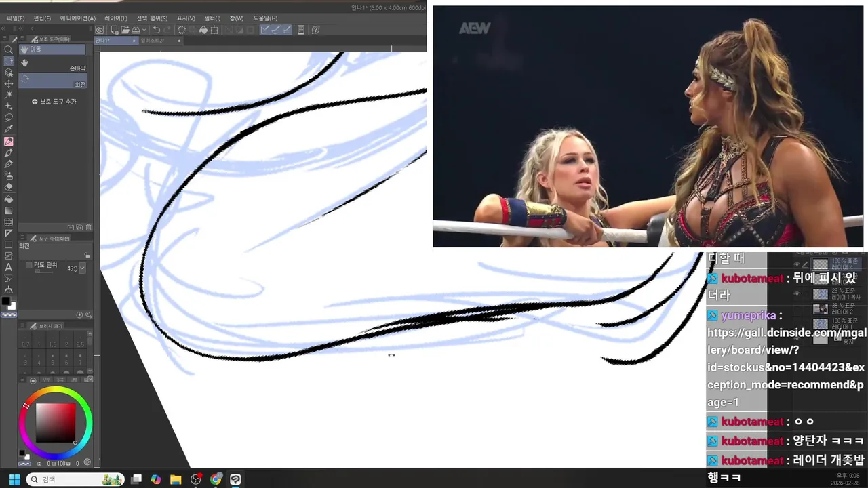Pick a shade in the color square

56,423
